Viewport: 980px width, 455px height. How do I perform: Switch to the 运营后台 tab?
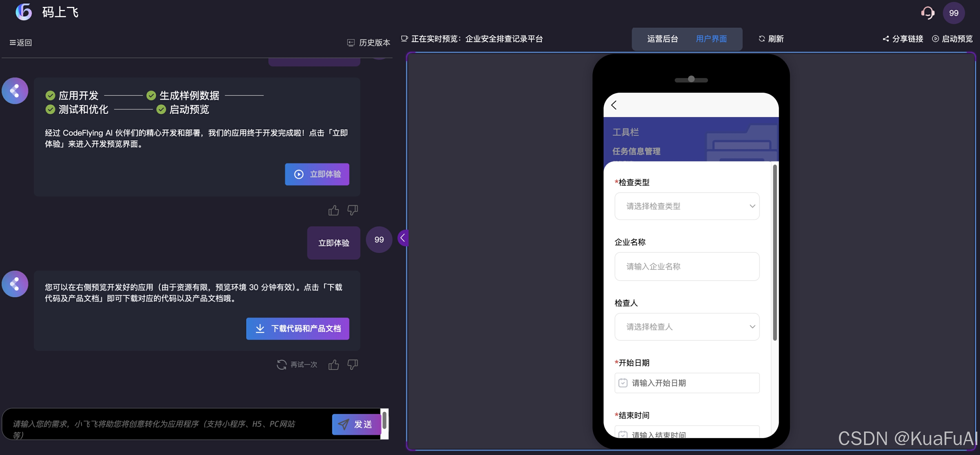tap(662, 39)
